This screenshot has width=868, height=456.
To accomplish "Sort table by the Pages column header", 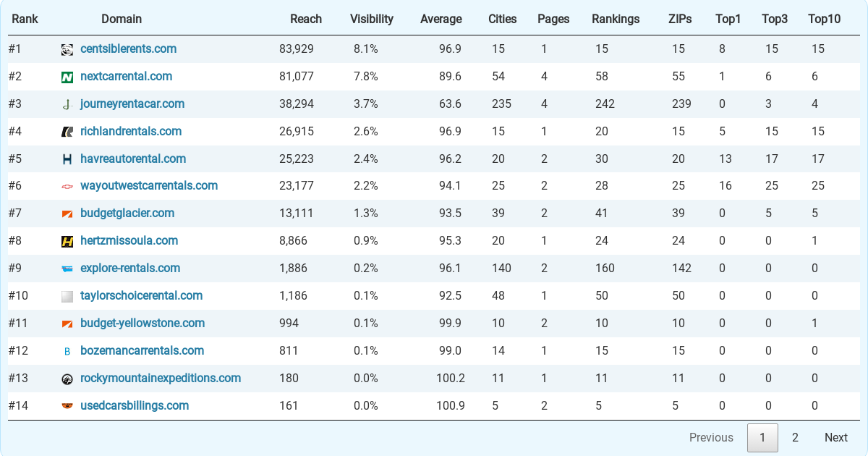I will [x=553, y=19].
